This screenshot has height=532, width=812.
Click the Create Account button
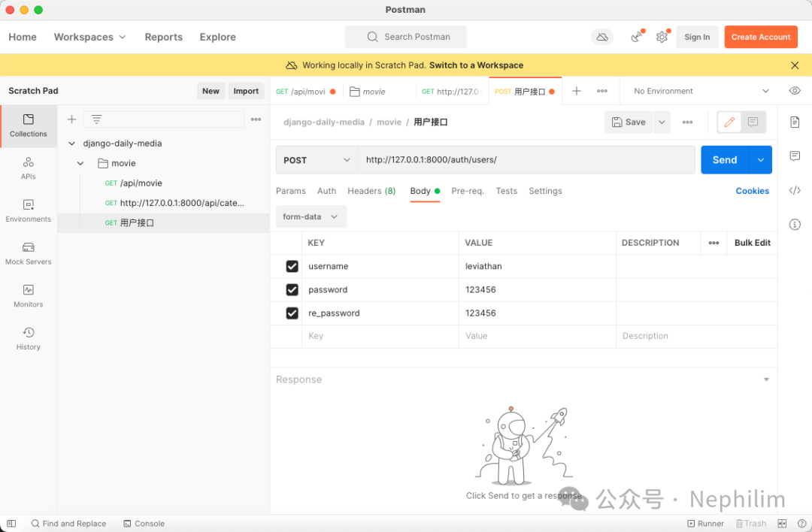tap(761, 37)
